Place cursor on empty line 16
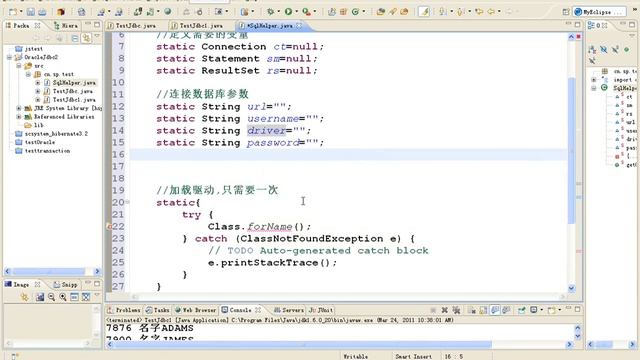 point(348,155)
